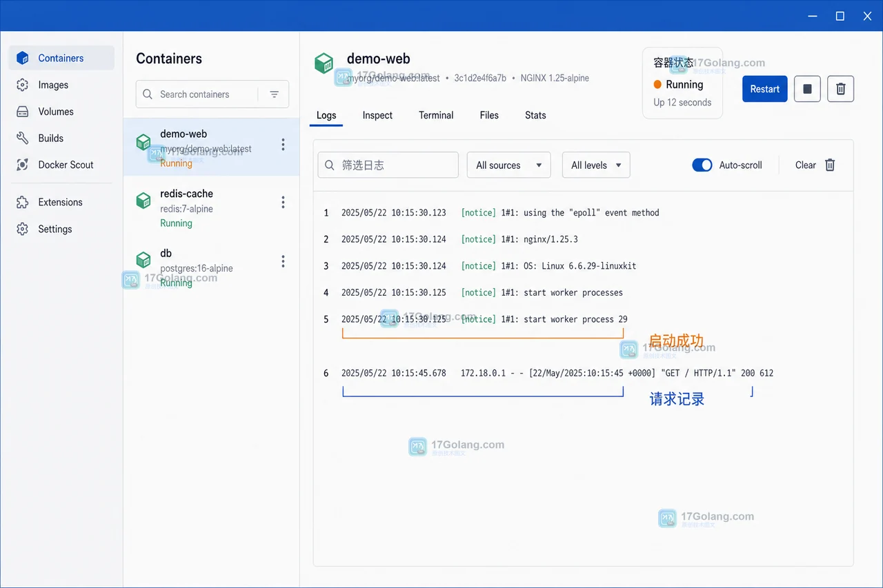Switch to the Inspect tab
This screenshot has height=588, width=883.
click(x=377, y=116)
